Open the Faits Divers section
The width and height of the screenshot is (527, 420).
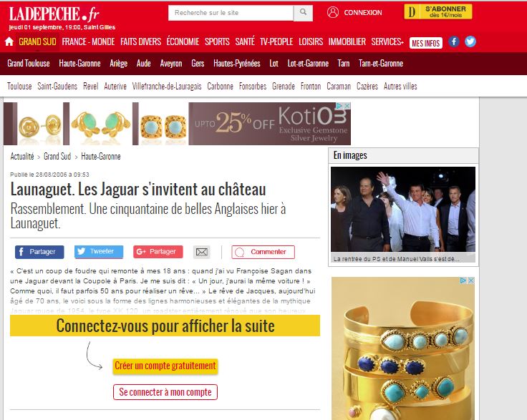140,41
